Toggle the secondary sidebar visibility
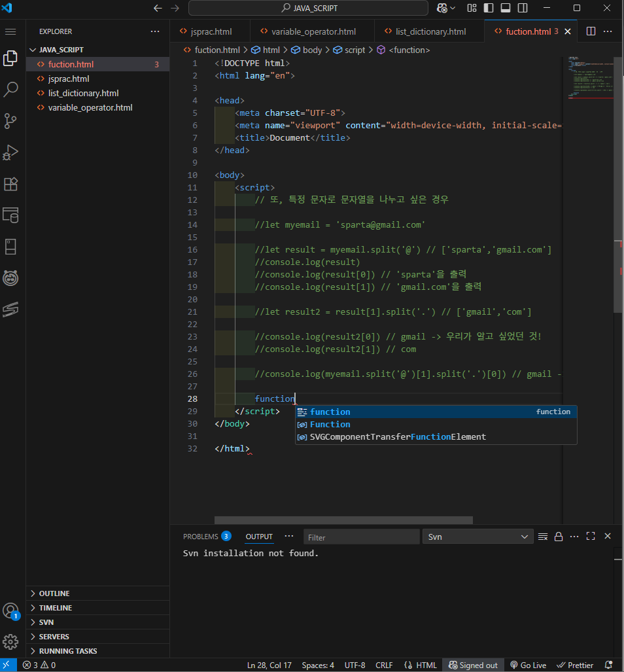624x672 pixels. point(523,8)
